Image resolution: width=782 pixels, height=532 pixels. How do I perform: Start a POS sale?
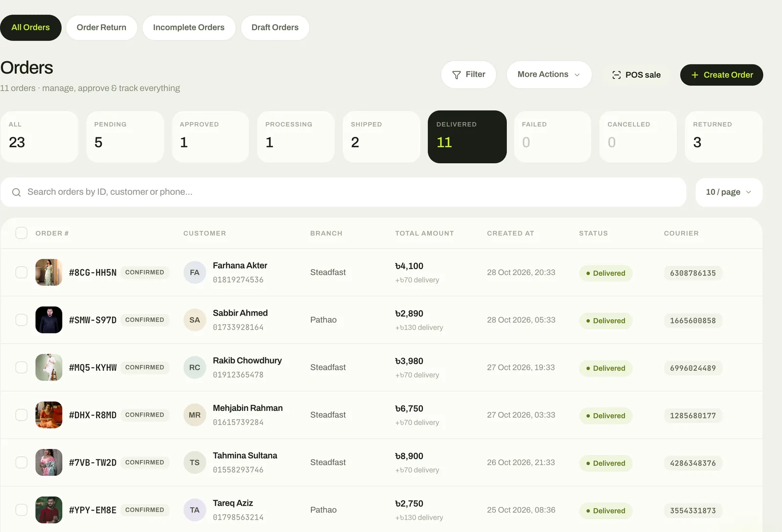[x=636, y=75]
